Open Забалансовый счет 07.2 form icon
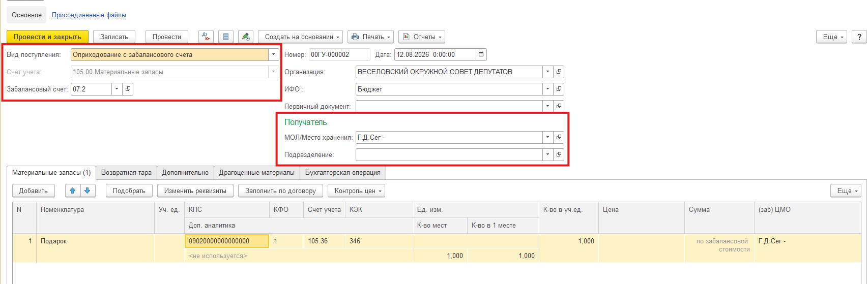Image resolution: width=868 pixels, height=284 pixels. [x=128, y=89]
